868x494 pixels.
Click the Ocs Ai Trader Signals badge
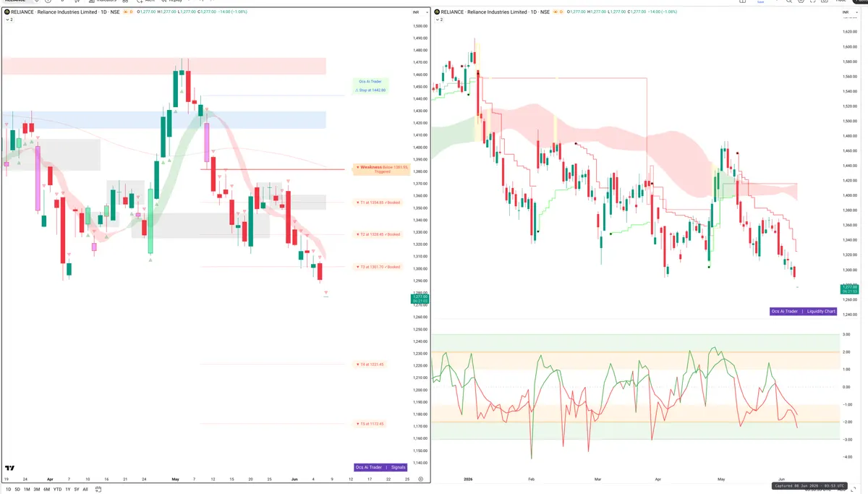pos(380,467)
